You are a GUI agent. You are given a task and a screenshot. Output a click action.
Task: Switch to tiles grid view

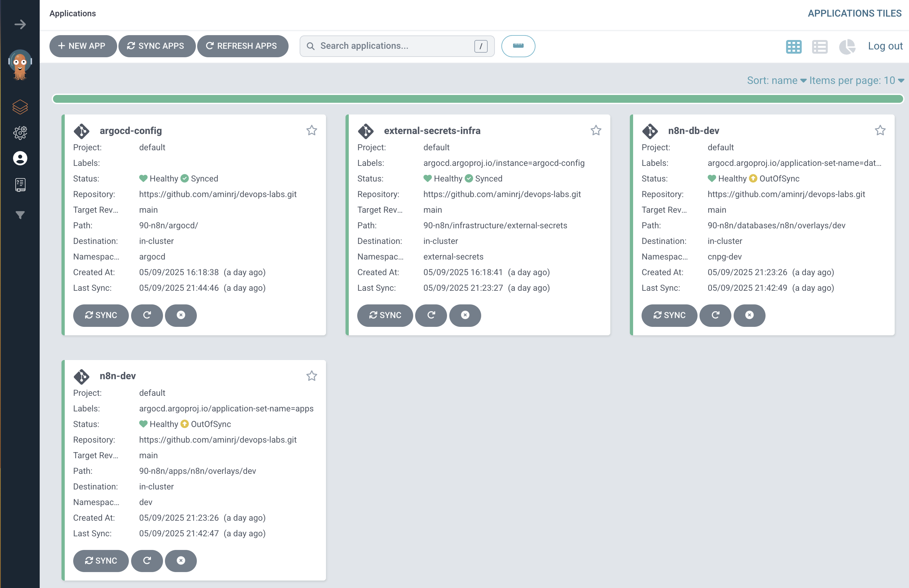(x=794, y=47)
